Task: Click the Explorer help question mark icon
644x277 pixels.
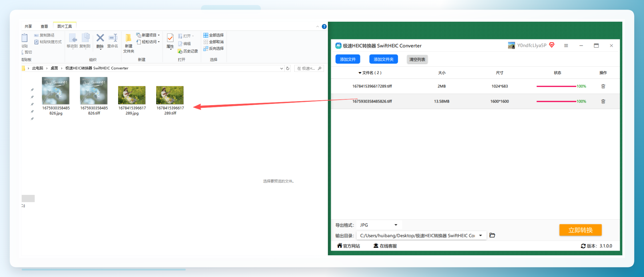Action: click(x=324, y=26)
